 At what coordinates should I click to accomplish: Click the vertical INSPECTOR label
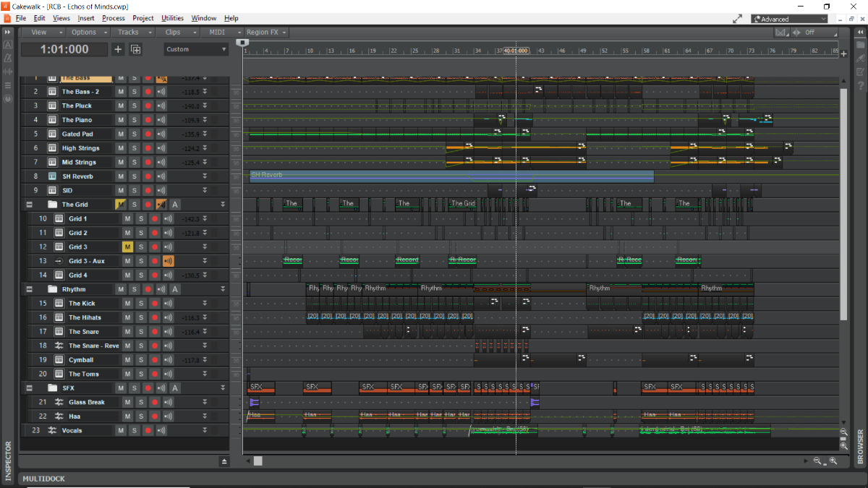pyautogui.click(x=9, y=461)
